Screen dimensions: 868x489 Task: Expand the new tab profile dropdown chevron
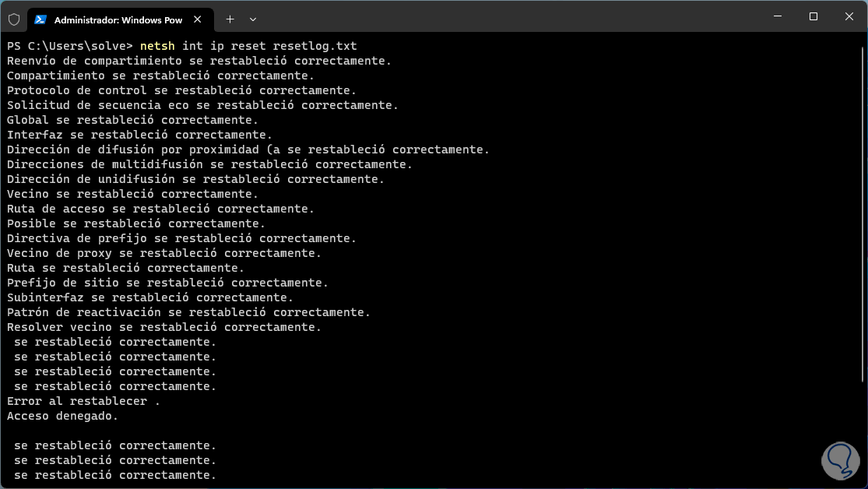[253, 19]
